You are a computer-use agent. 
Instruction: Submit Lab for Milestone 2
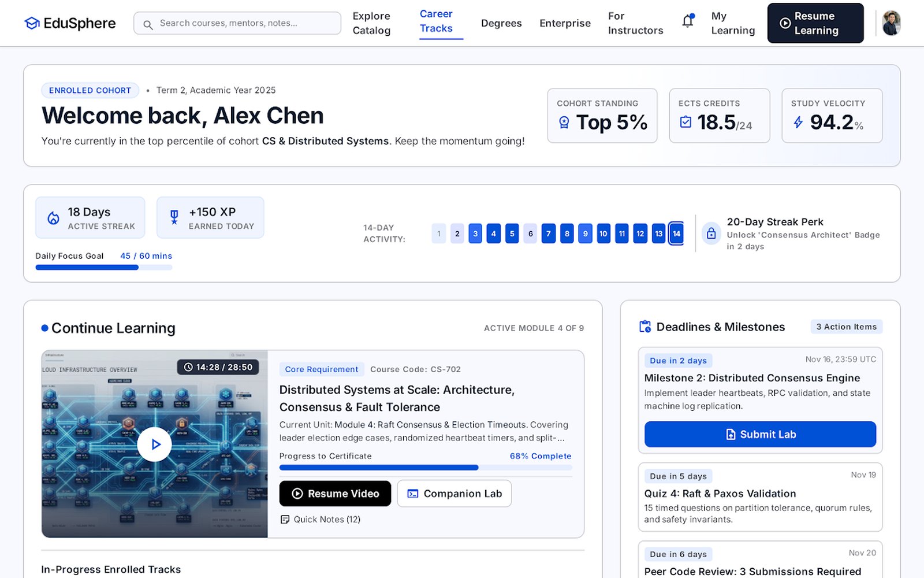tap(760, 434)
